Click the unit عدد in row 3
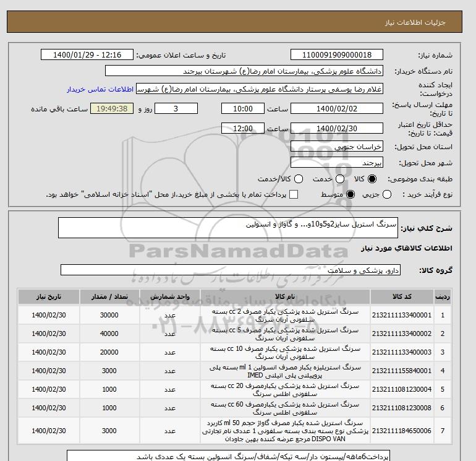476x461 pixels. click(170, 353)
